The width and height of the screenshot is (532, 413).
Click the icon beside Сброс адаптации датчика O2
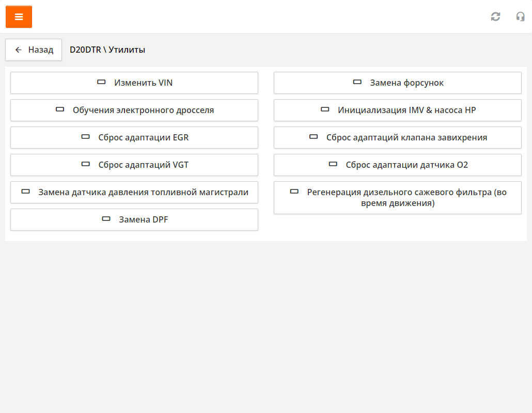click(x=333, y=164)
